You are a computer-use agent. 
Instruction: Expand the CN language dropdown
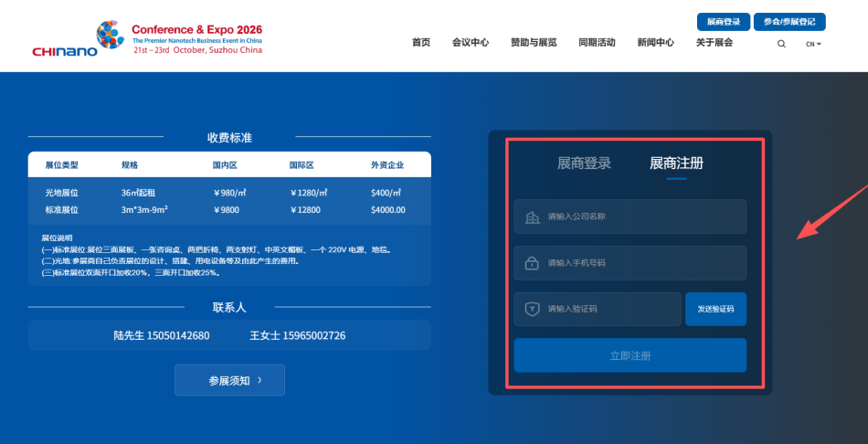coord(813,44)
